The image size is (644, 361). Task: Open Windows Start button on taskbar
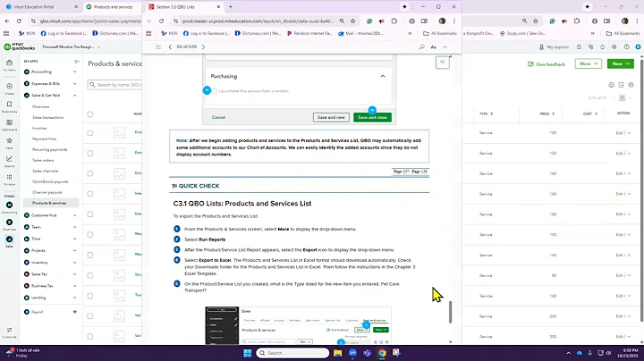(x=247, y=353)
